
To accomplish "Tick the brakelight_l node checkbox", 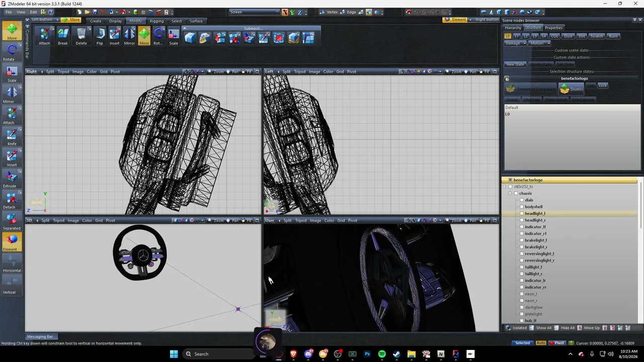I will [522, 240].
